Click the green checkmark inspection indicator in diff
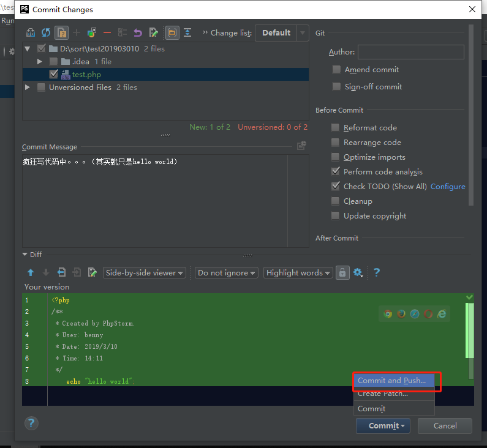The width and height of the screenshot is (487, 448). [469, 297]
